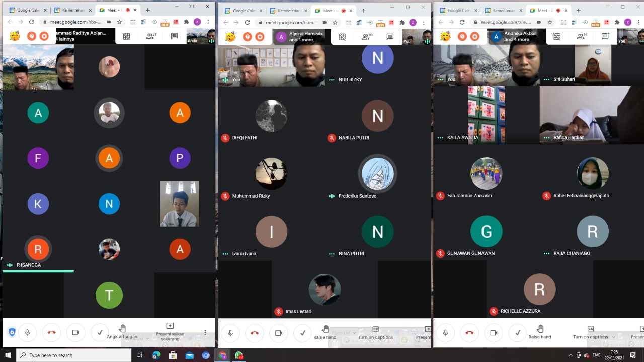Select Frederika Santoso's participant tile
The height and width of the screenshot is (362, 644).
click(x=377, y=174)
